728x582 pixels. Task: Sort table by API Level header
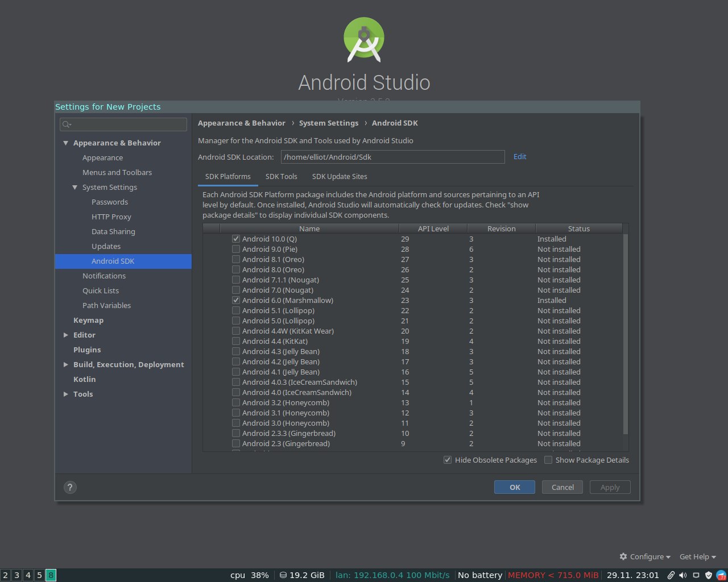[433, 228]
